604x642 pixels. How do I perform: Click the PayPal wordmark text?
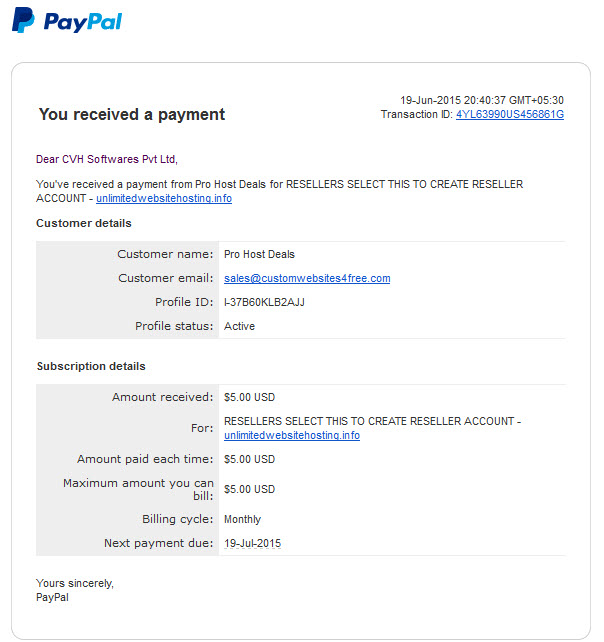(x=83, y=22)
